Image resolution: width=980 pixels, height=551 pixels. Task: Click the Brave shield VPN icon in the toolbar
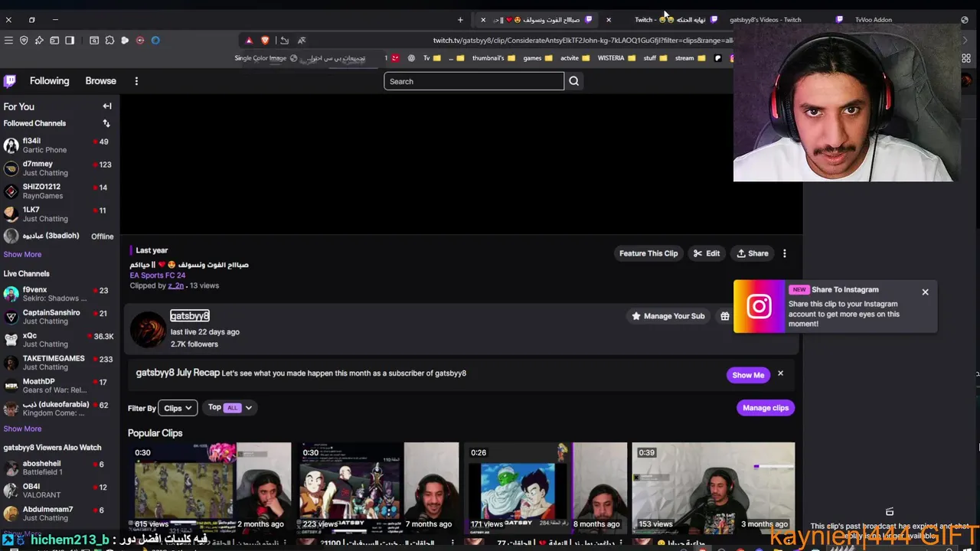click(x=24, y=40)
